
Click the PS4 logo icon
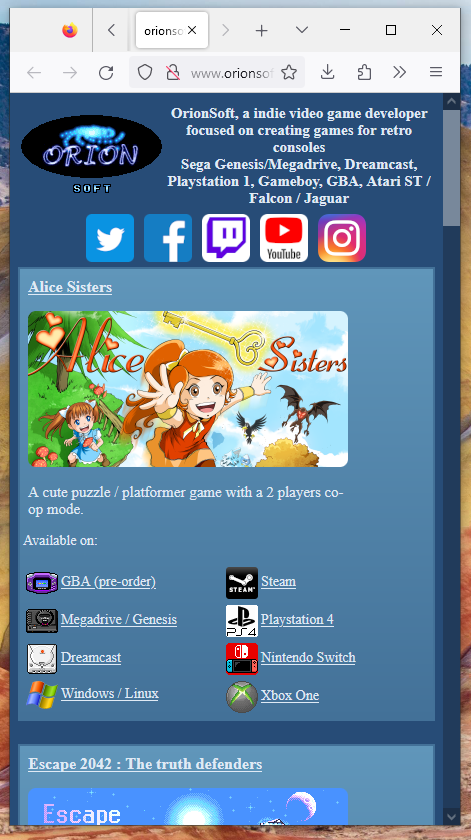point(242,621)
